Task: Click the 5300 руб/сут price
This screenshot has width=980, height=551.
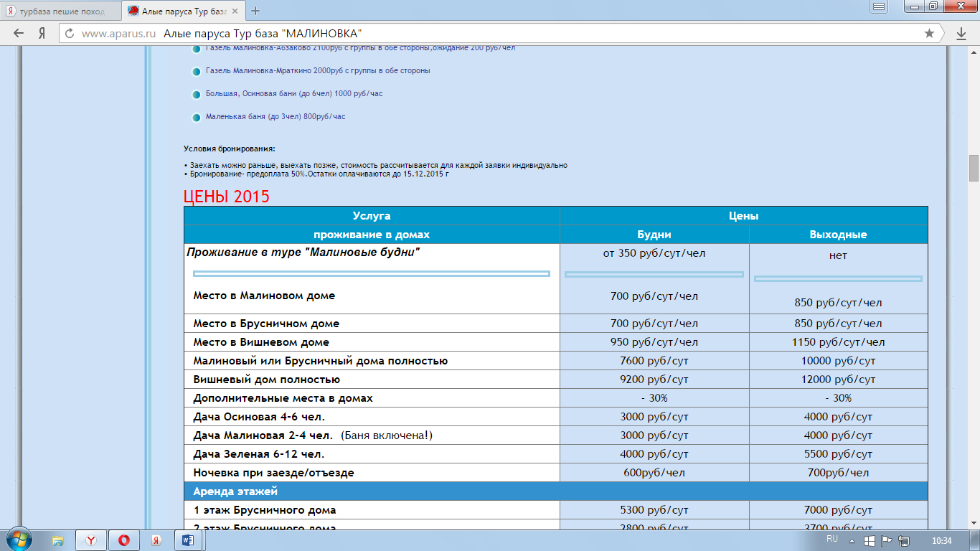Action: pos(654,510)
